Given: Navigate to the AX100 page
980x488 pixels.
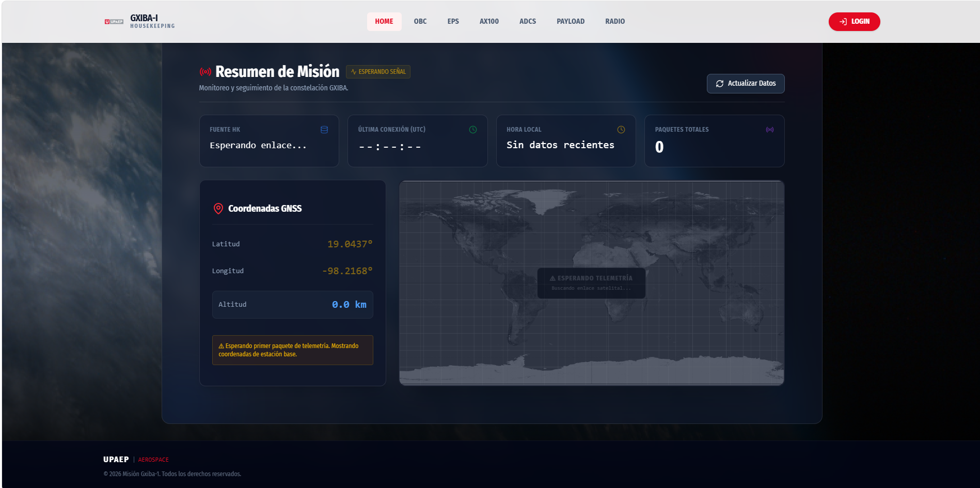Looking at the screenshot, I should 489,21.
